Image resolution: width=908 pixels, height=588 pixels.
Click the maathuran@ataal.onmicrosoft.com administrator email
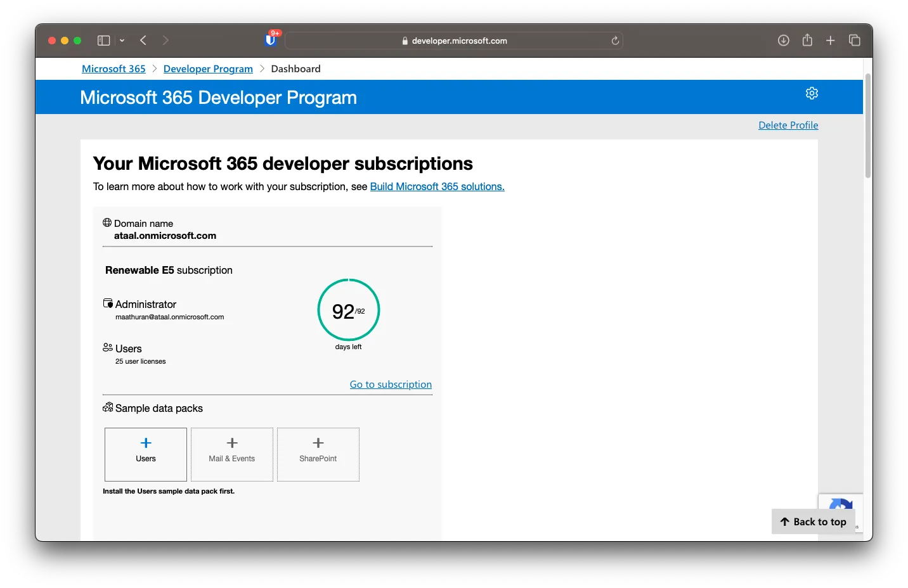point(169,317)
